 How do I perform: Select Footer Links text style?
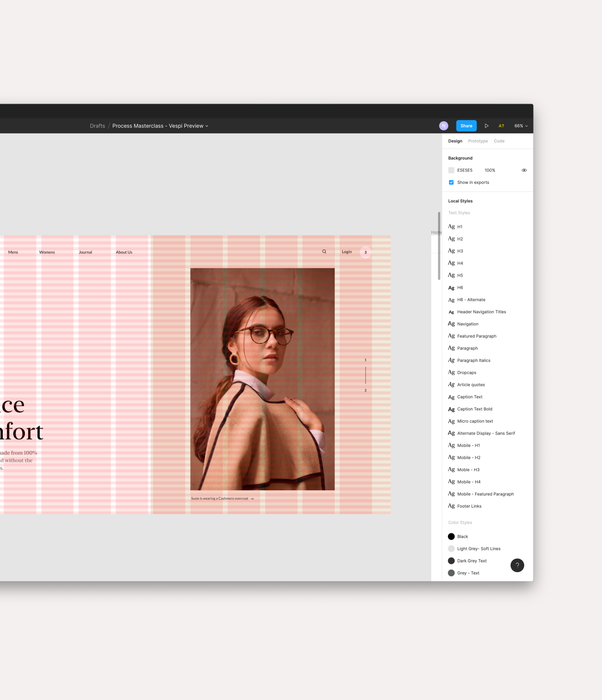tap(487, 507)
